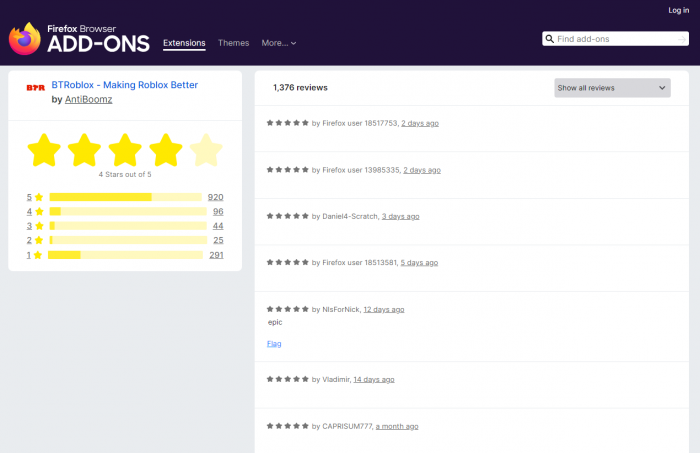Open the '2 days ago' link for user 13985335
The image size is (700, 453).
click(422, 170)
